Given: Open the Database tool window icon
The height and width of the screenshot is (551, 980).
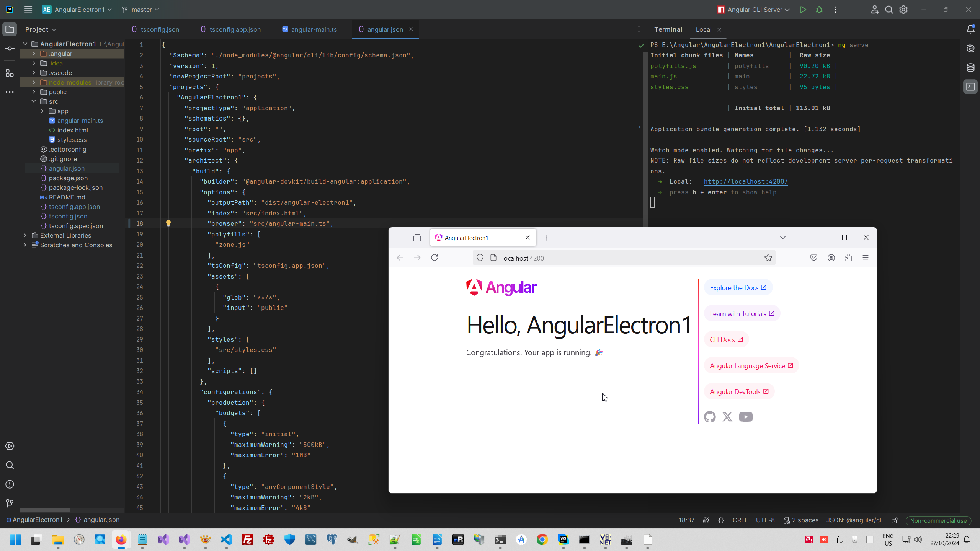Looking at the screenshot, I should click(x=970, y=68).
